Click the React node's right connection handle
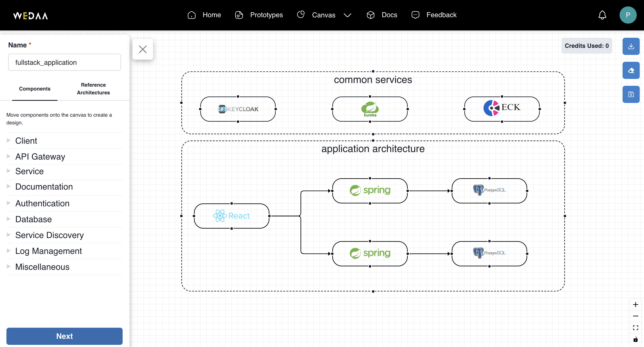 [269, 216]
